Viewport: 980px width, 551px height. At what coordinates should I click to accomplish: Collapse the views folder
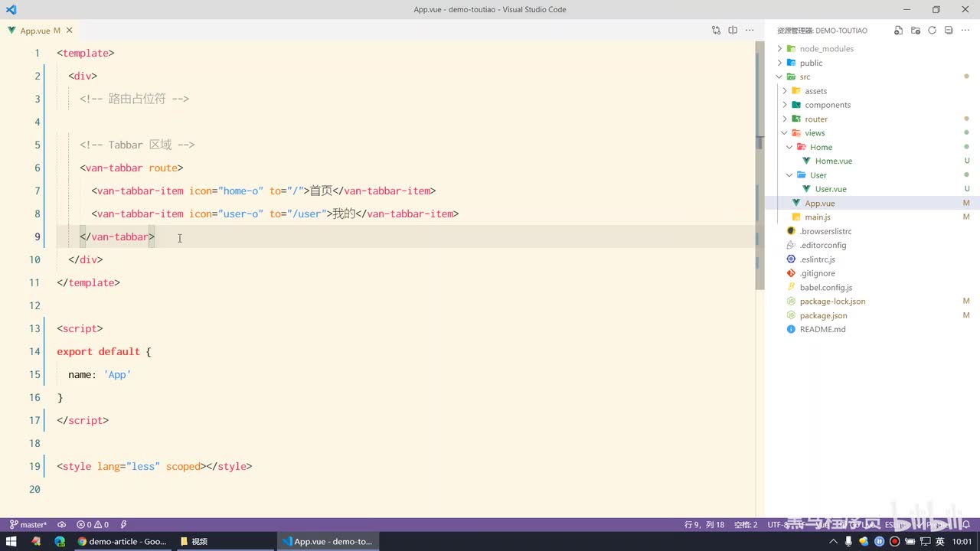click(x=785, y=133)
